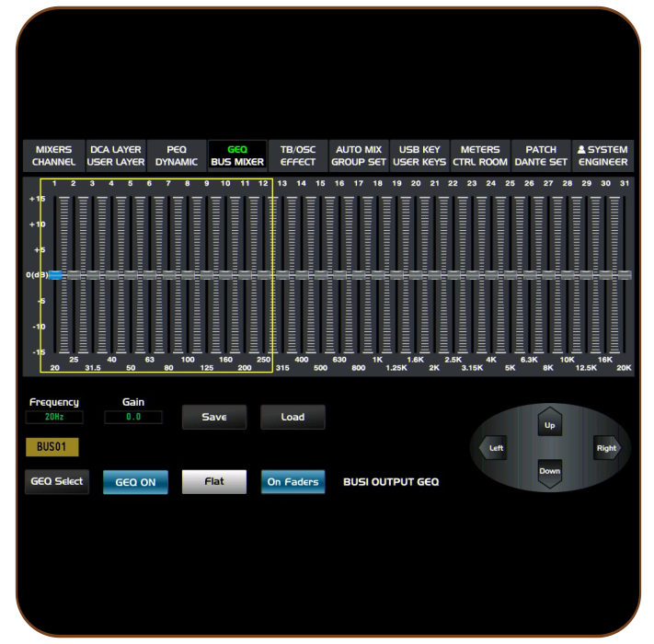Select band 12 fader at 250 Hz

click(x=264, y=275)
